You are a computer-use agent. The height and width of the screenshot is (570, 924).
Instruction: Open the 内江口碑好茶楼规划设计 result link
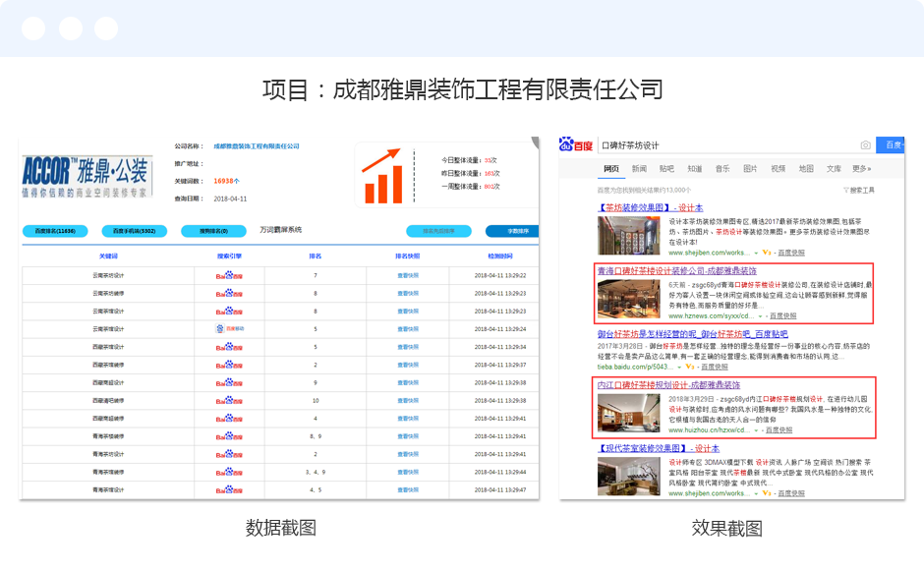pos(668,385)
